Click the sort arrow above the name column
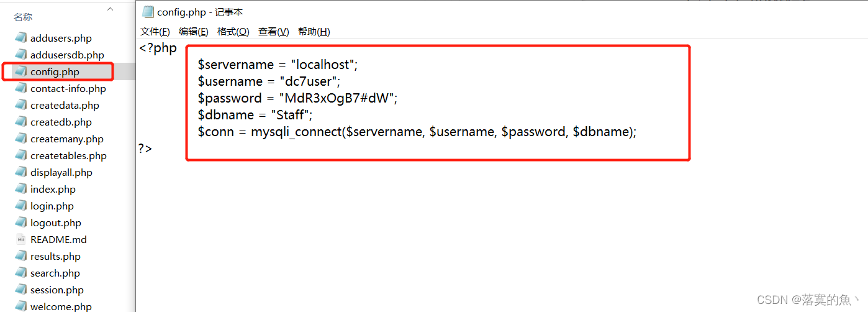 coord(110,9)
